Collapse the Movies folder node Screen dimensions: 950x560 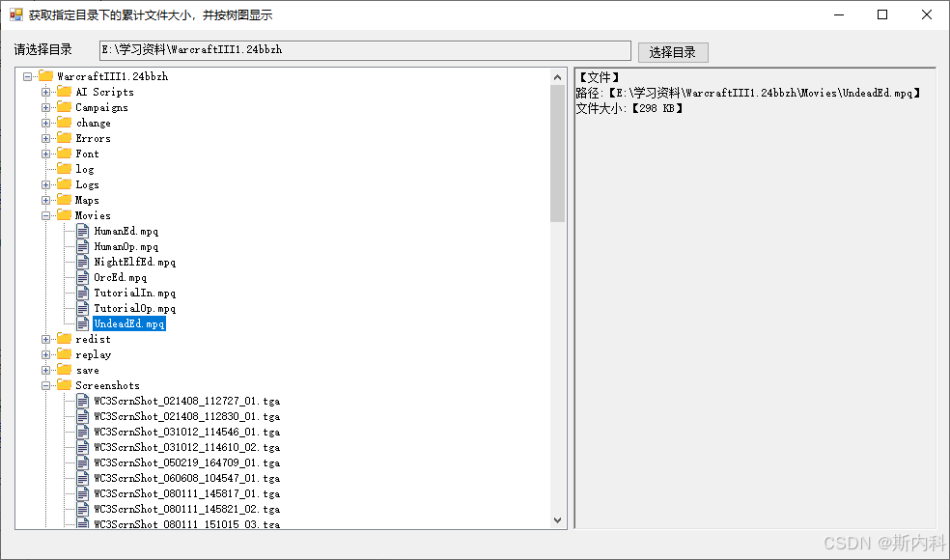click(45, 215)
